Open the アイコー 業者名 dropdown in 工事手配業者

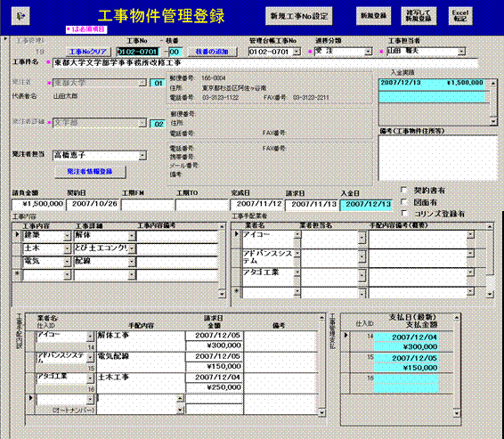click(297, 234)
